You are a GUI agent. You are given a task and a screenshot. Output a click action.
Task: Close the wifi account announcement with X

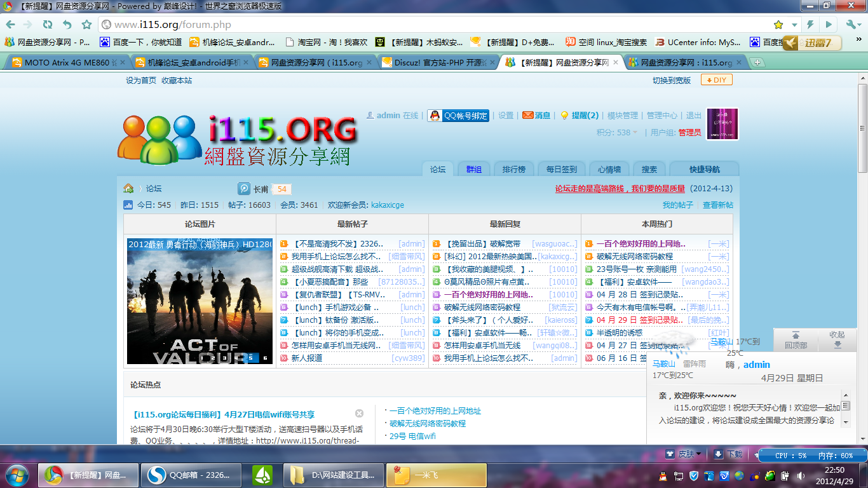click(x=359, y=414)
